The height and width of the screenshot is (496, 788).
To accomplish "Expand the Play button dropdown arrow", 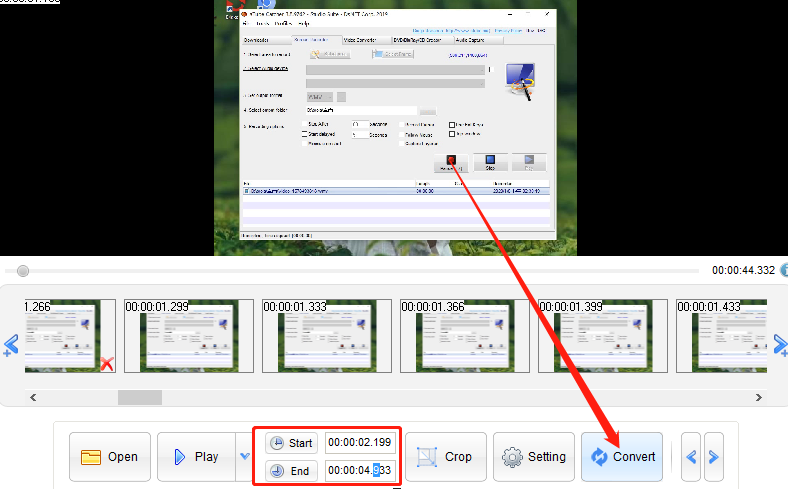I will 245,457.
